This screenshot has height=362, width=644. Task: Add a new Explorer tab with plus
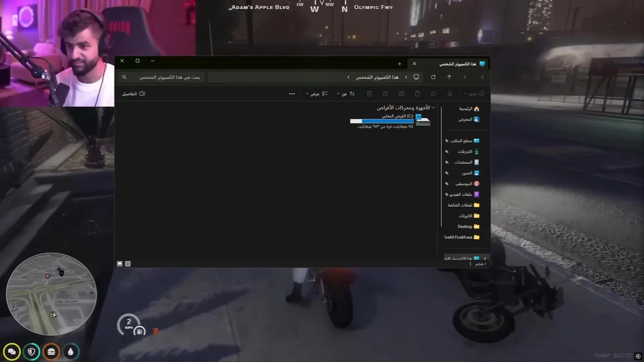[399, 64]
